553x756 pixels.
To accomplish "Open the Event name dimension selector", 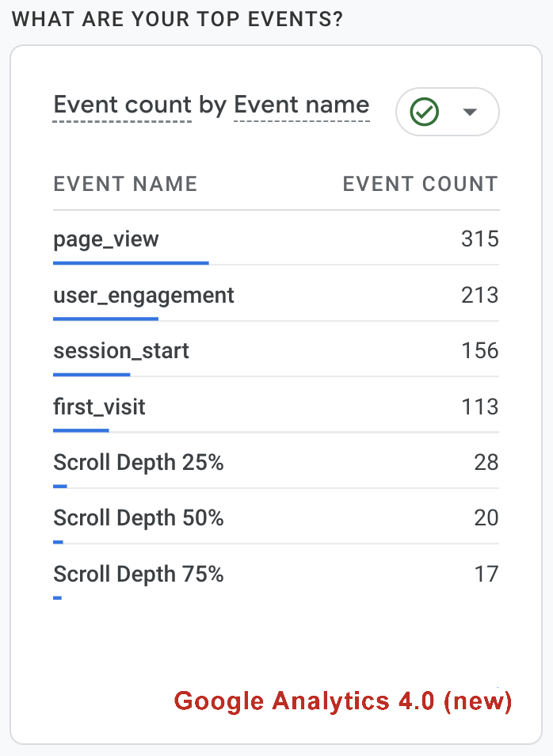I will click(x=302, y=105).
